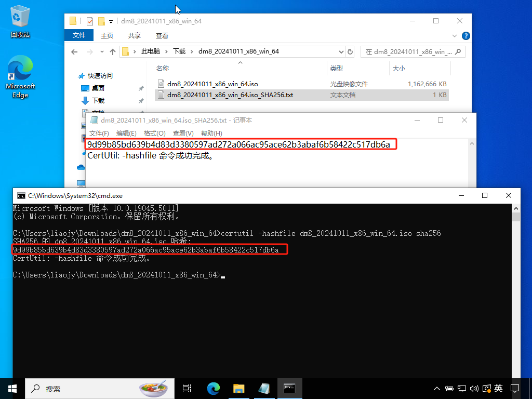
Task: Go up one folder level in Explorer
Action: [x=113, y=52]
